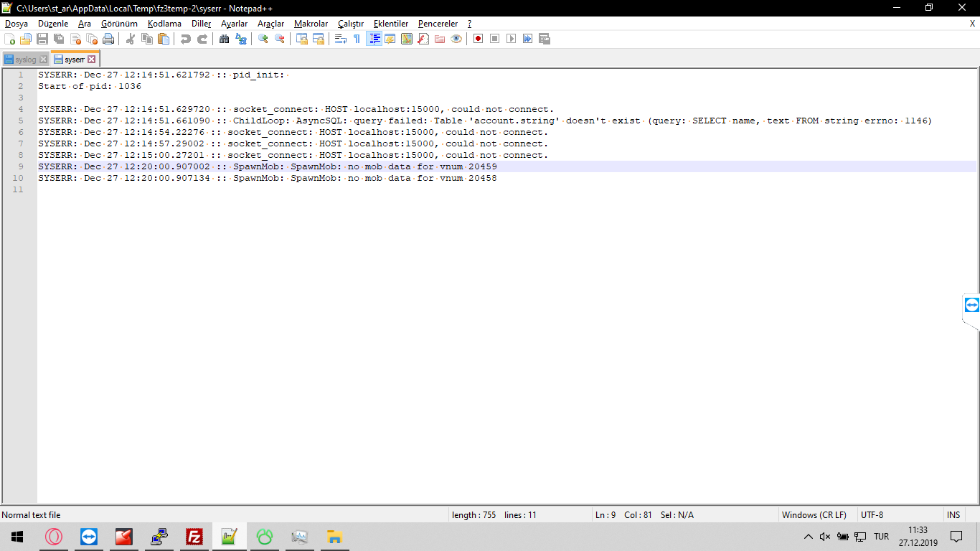Paste from clipboard using the toolbar icon
980x551 pixels.
click(x=164, y=39)
